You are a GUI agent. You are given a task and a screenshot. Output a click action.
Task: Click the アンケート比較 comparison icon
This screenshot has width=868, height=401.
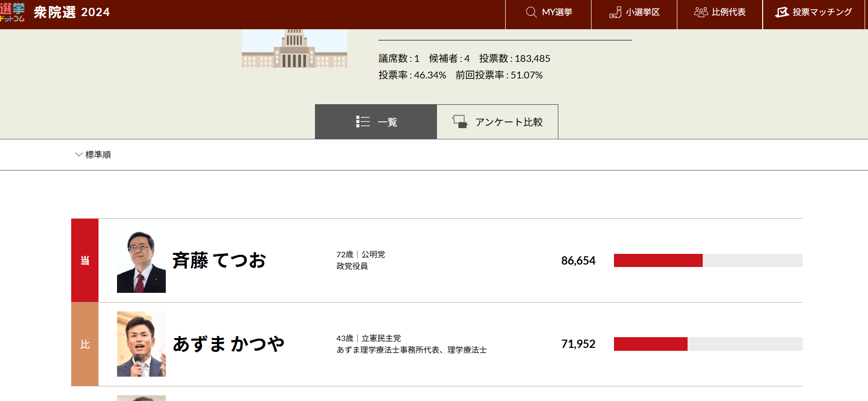tap(459, 122)
